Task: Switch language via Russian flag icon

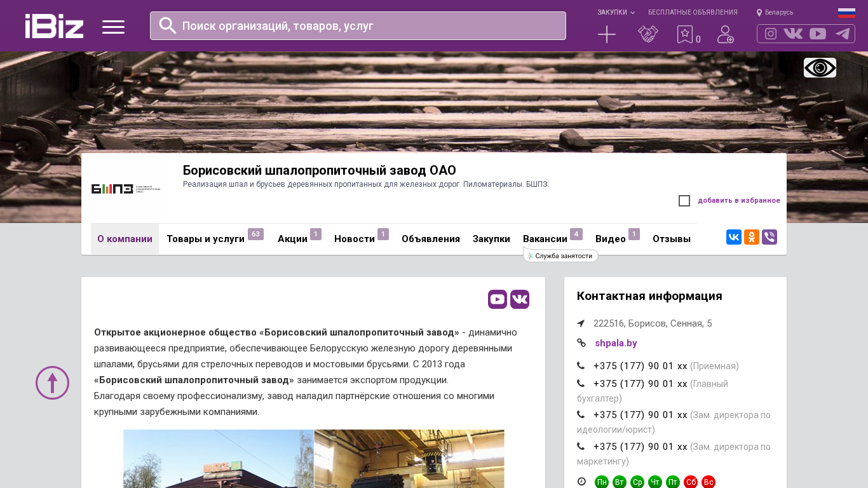Action: click(x=846, y=13)
